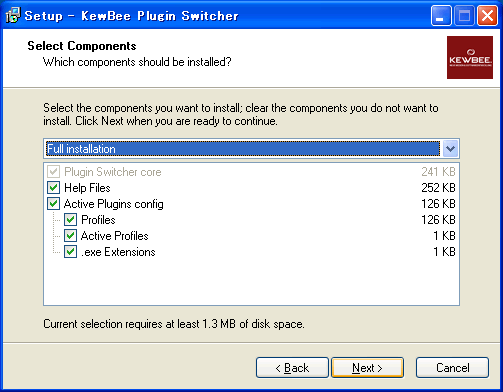
Task: Select the Active Plugins config label
Action: tap(114, 204)
